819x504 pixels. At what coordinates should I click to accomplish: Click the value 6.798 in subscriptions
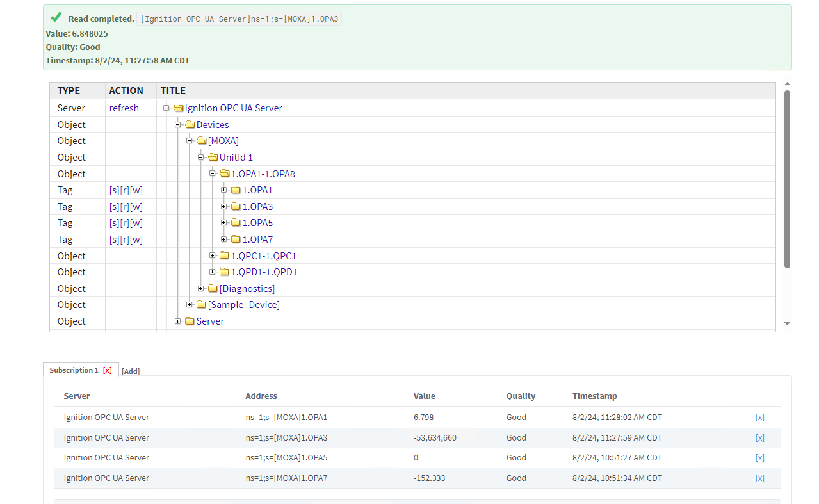[424, 418]
